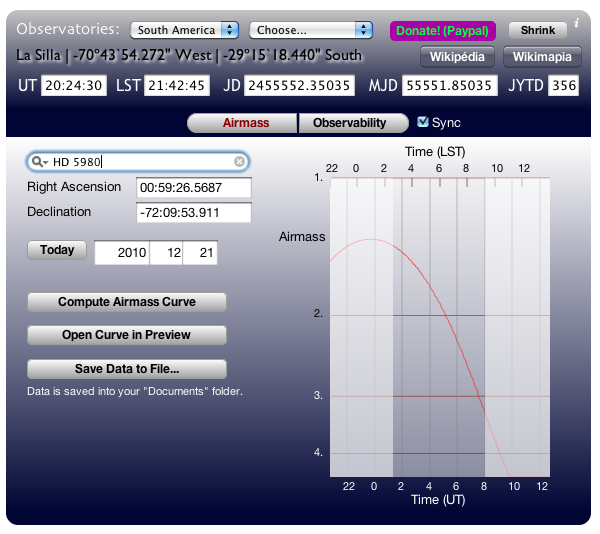Click the month field 12

pyautogui.click(x=166, y=252)
